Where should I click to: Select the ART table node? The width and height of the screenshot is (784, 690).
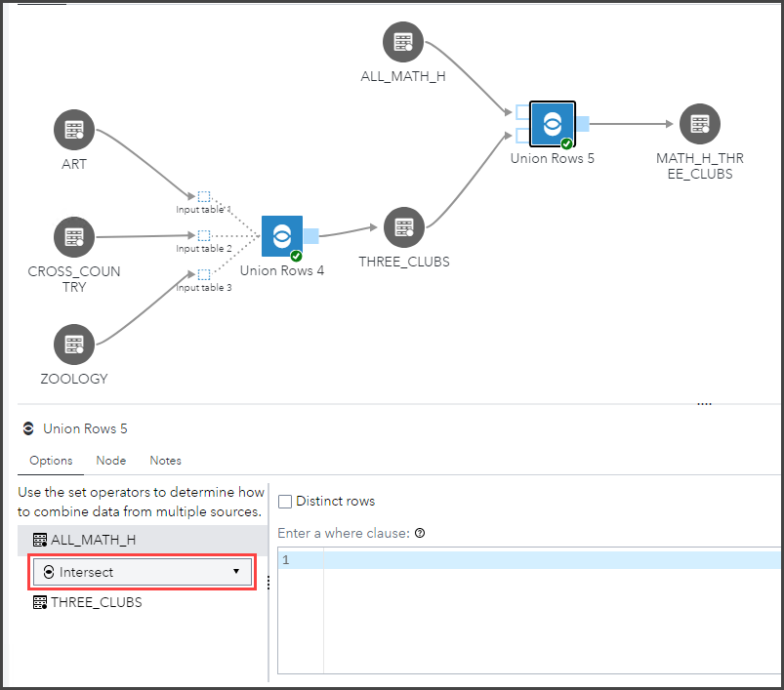pos(73,129)
